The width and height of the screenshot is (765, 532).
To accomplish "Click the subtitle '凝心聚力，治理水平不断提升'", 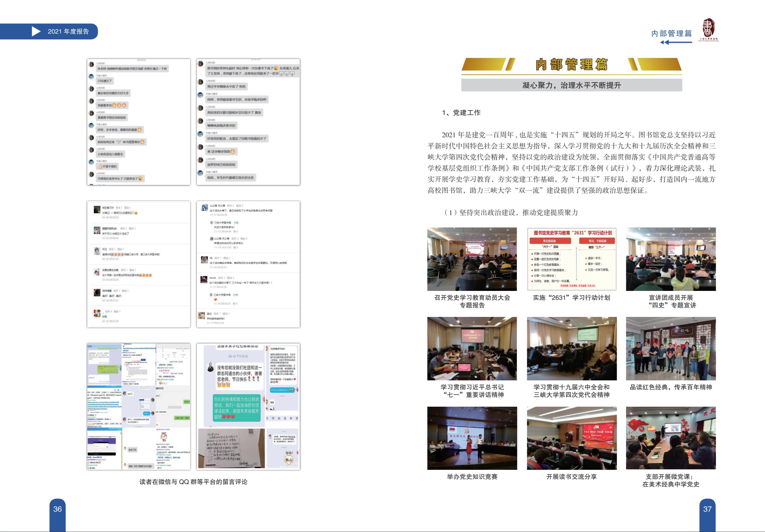I will coord(572,85).
